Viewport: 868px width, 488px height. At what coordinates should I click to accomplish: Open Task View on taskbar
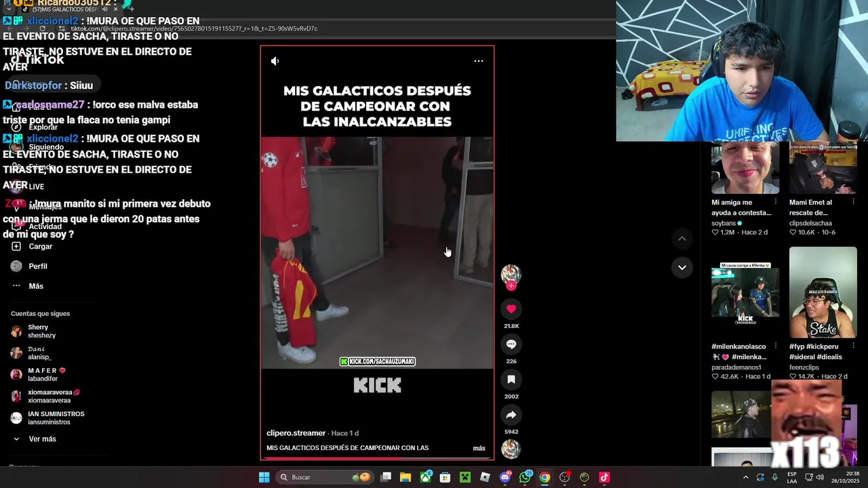[386, 477]
